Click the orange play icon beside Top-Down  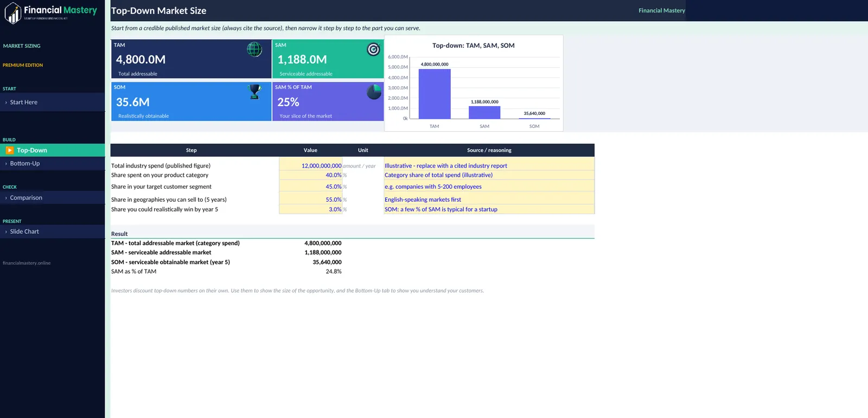10,150
